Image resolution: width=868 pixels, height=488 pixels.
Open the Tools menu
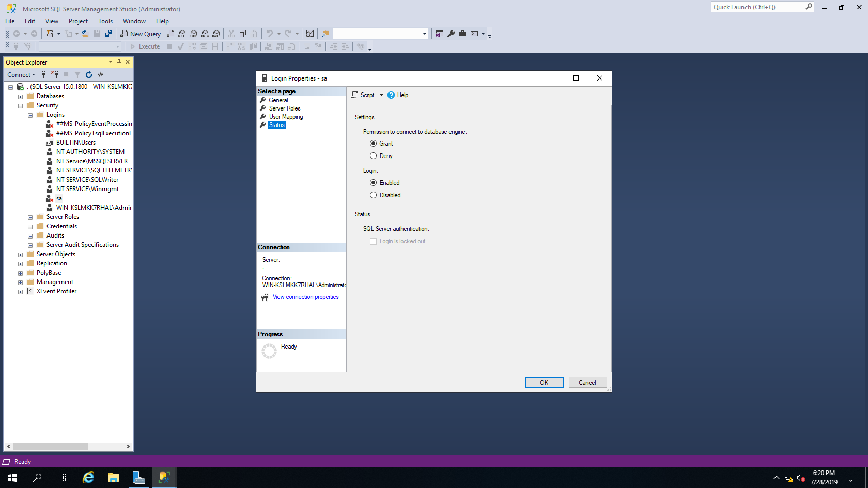pyautogui.click(x=105, y=21)
